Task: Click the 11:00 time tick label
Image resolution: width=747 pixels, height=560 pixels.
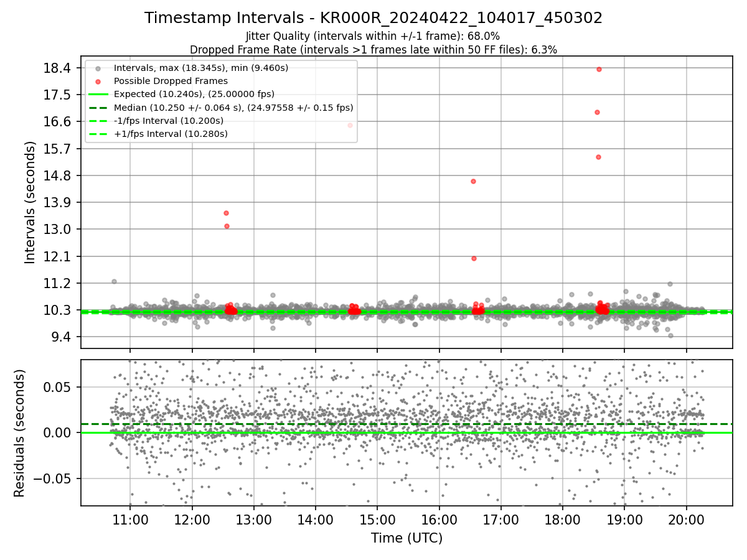Action: [130, 519]
